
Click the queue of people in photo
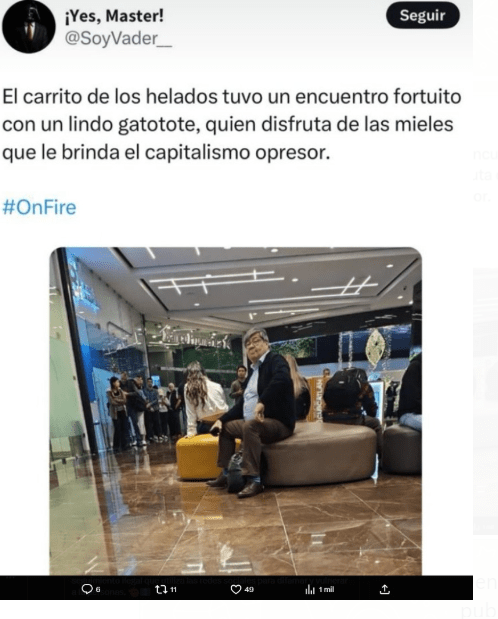(x=143, y=411)
